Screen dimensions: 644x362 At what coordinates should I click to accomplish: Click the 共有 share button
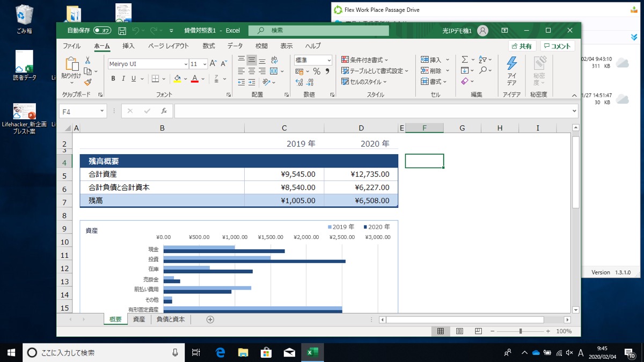522,46
